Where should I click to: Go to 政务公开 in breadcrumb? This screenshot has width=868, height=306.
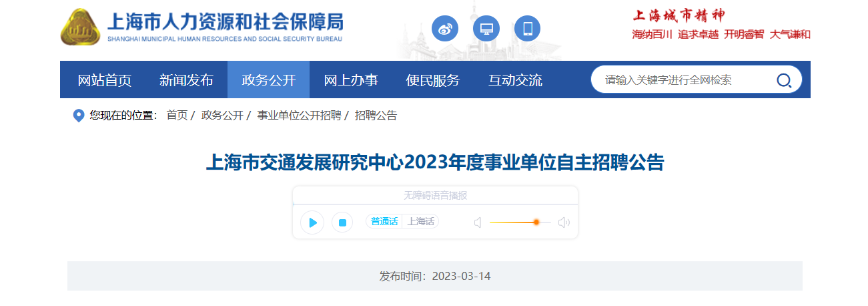pos(222,116)
